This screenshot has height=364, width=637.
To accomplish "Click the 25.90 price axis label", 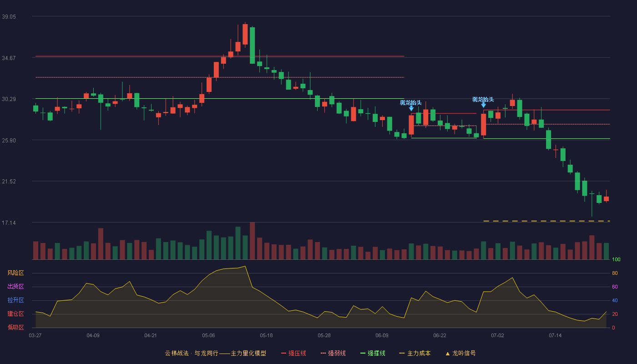I will point(9,140).
